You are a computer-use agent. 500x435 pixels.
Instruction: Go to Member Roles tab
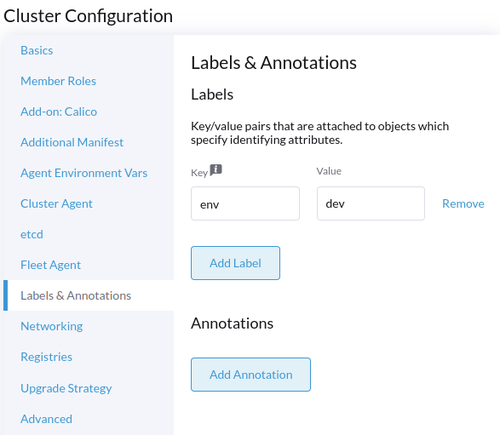[x=58, y=81]
